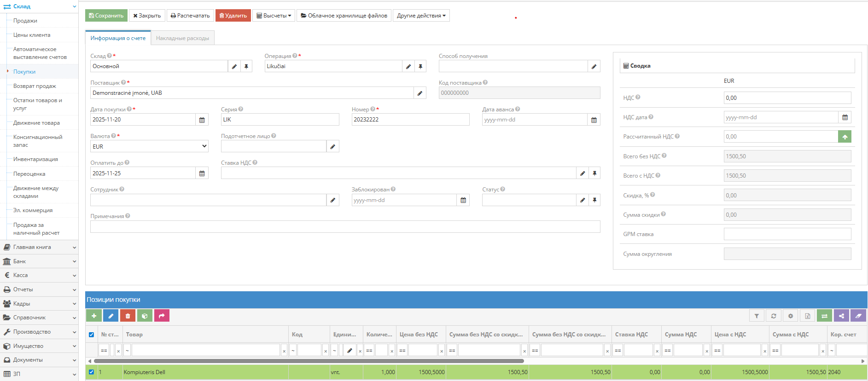Click the Примечания text field
The height and width of the screenshot is (381, 868).
point(345,227)
